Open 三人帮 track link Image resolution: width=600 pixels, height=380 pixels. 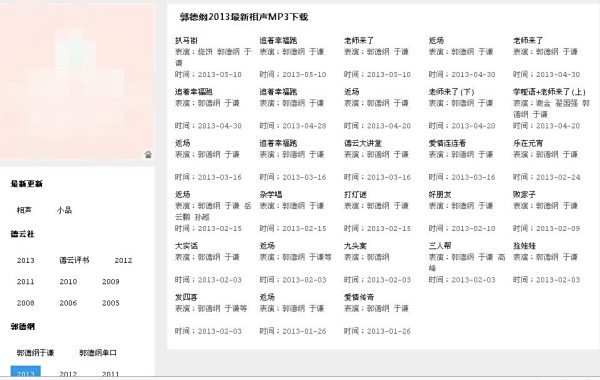point(440,246)
